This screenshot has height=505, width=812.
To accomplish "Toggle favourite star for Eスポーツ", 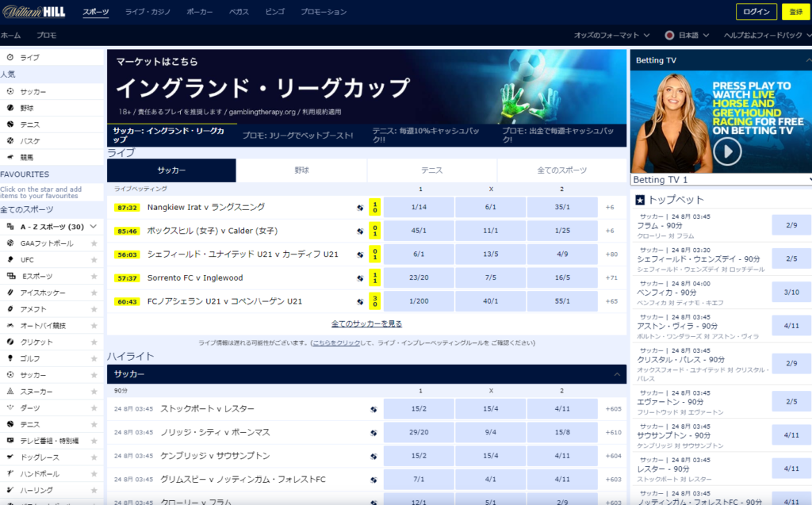I will coord(94,276).
